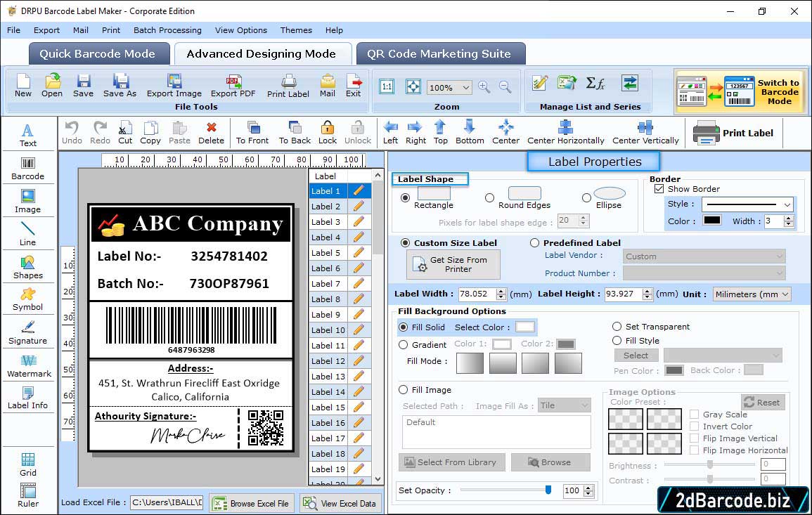Open the Shapes tool
This screenshot has height=515, width=812.
28,267
